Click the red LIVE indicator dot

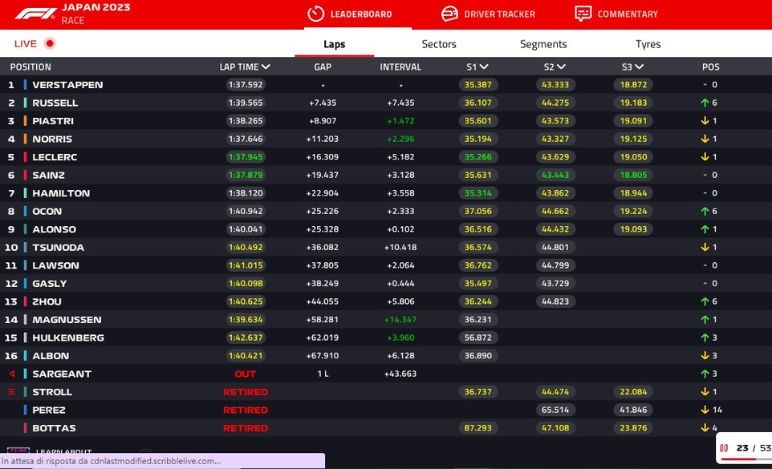click(50, 44)
